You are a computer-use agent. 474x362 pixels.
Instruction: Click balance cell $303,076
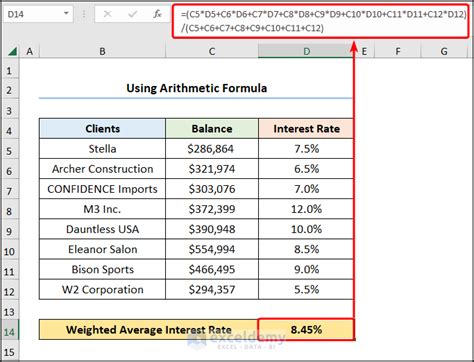click(x=212, y=189)
